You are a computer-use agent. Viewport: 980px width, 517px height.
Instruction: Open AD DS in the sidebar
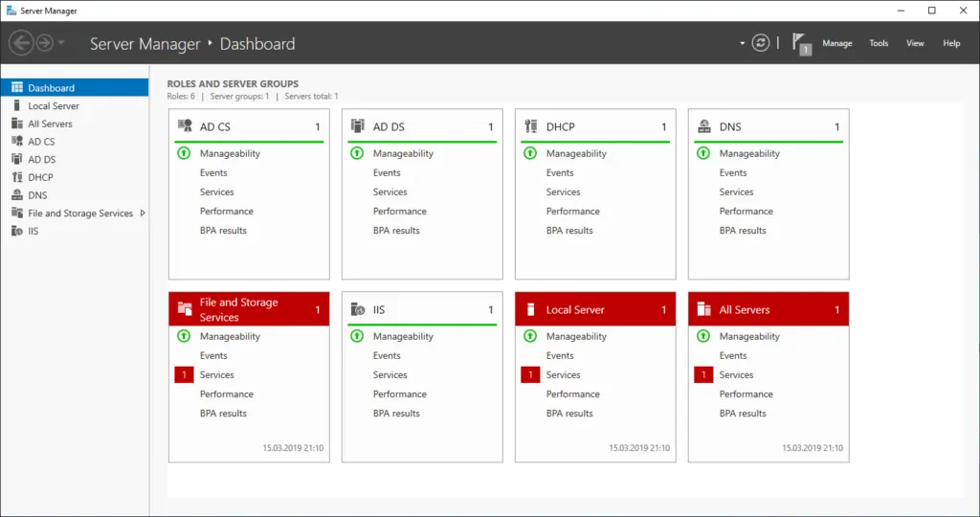75,160
